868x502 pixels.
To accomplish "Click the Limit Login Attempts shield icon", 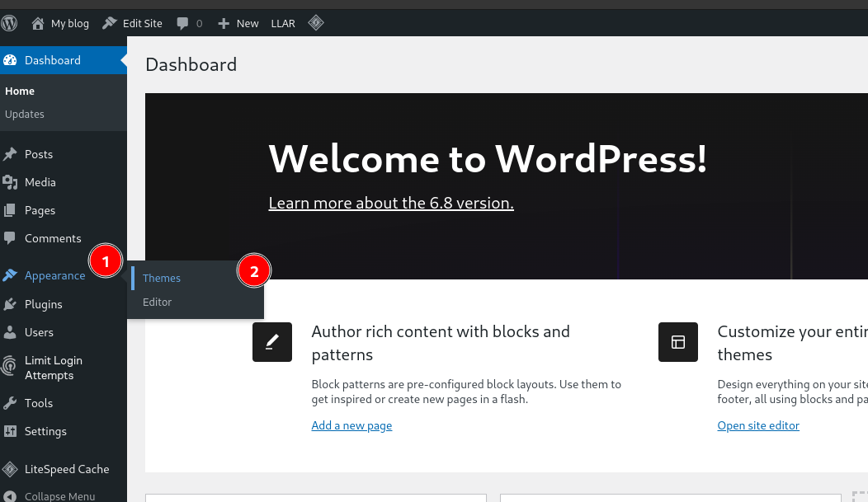I will [13, 367].
